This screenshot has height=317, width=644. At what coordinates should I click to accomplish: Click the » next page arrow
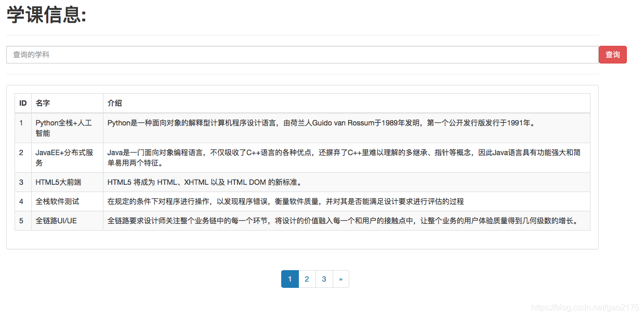[341, 279]
